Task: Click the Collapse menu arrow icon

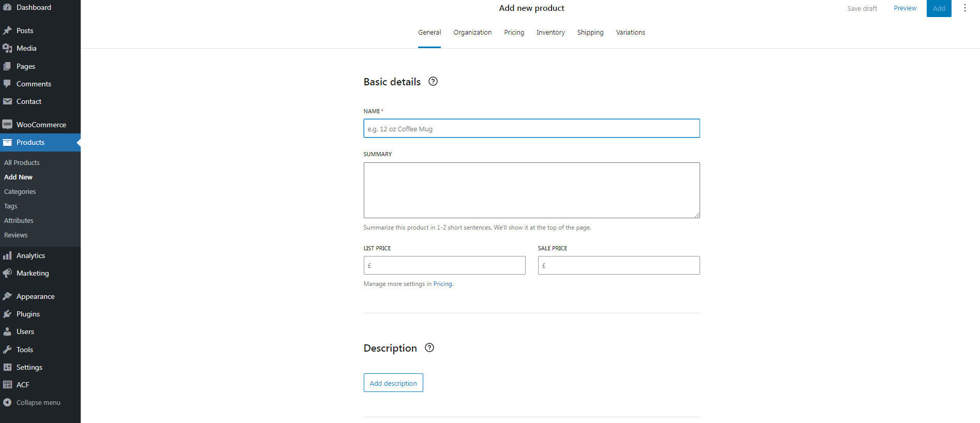Action: click(x=7, y=402)
